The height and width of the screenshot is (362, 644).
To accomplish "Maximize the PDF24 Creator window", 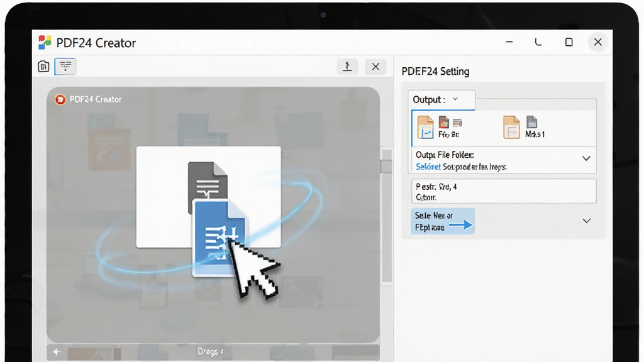I will (569, 42).
